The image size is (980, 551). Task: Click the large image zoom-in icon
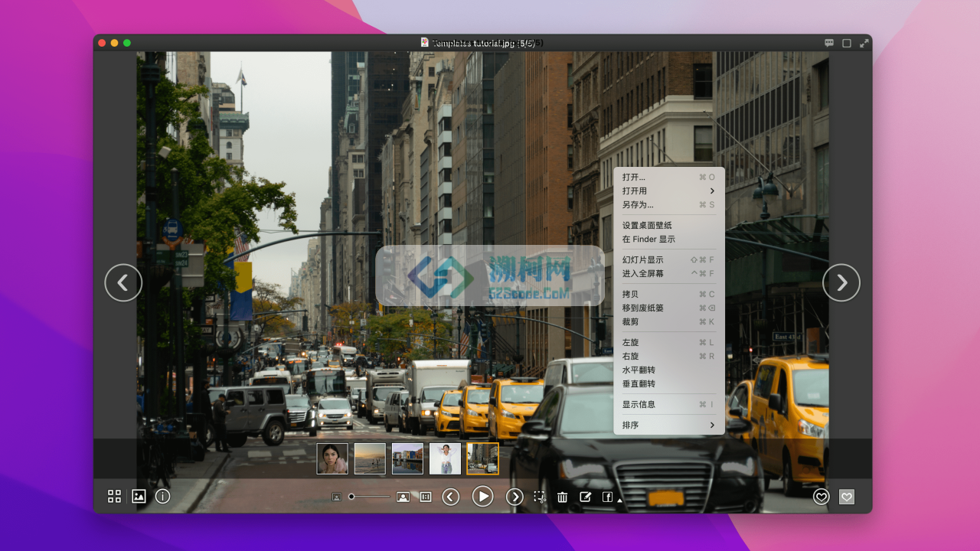403,497
